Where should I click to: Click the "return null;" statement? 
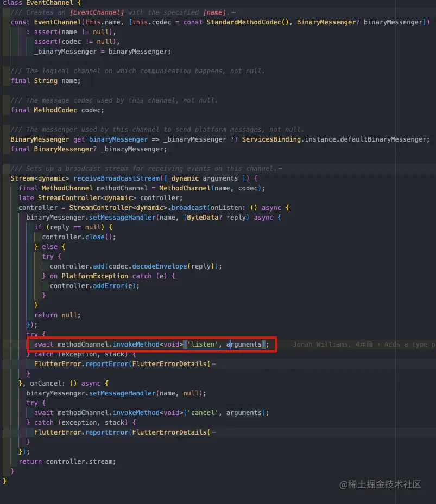[57, 315]
